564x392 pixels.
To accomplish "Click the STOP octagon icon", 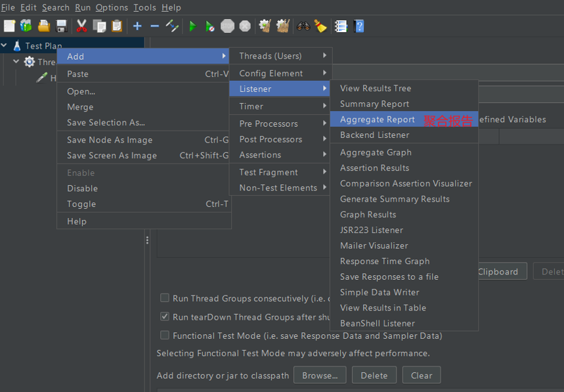I will click(227, 26).
